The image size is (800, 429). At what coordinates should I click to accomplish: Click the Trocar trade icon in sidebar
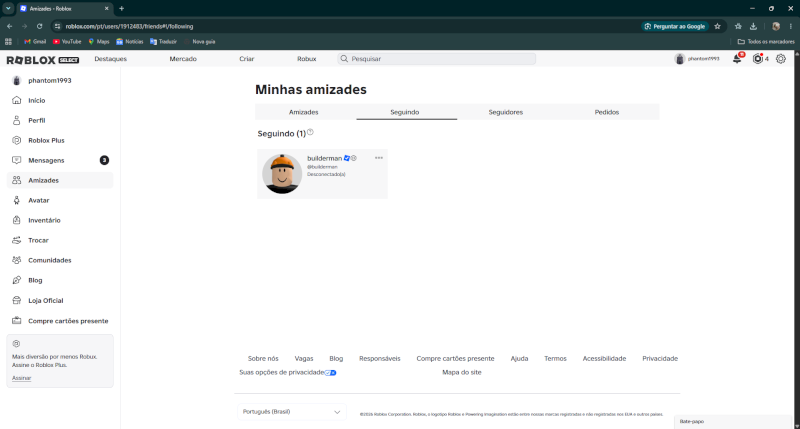[17, 240]
